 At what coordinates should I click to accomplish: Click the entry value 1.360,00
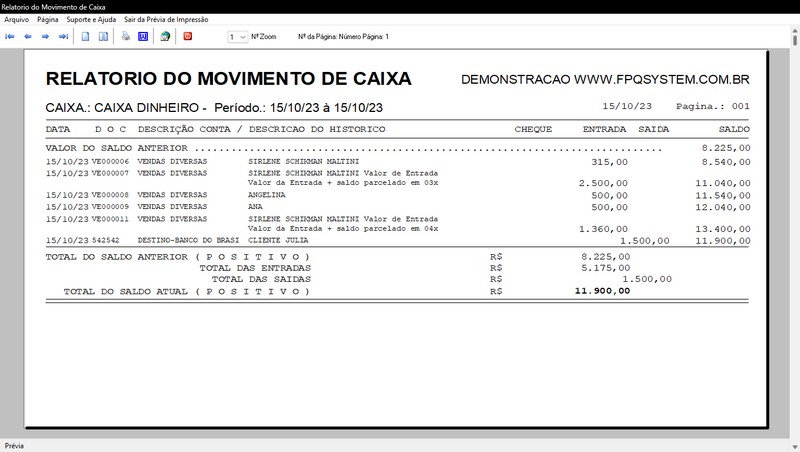tap(603, 229)
